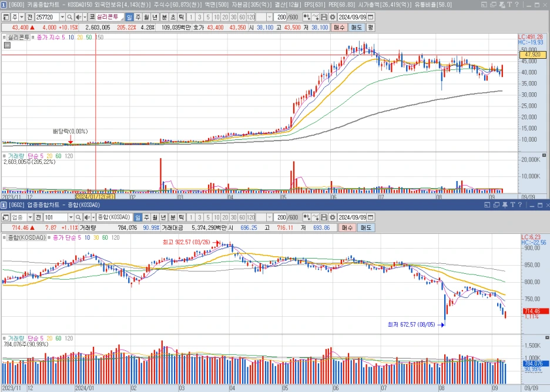Select interval 10 in the 0602 toolbar
This screenshot has width=550, height=392.
[x=216, y=217]
